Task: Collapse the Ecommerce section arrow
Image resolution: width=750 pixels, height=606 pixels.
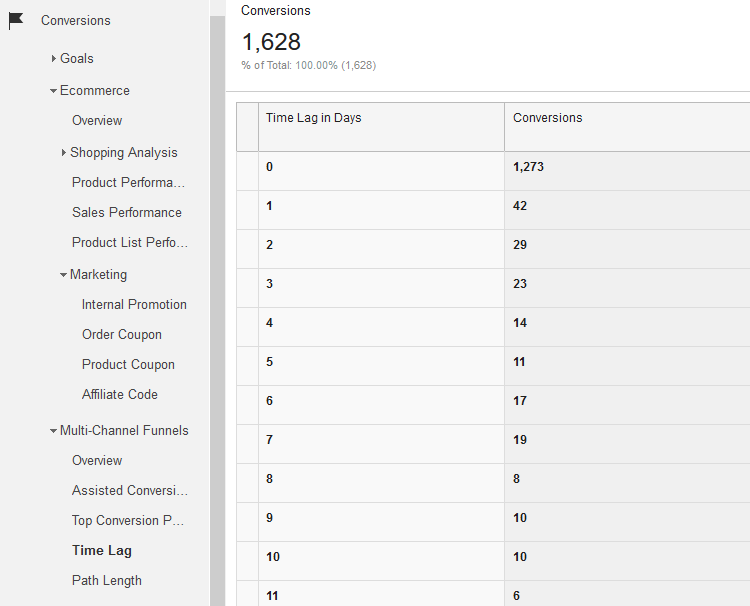Action: pos(53,91)
